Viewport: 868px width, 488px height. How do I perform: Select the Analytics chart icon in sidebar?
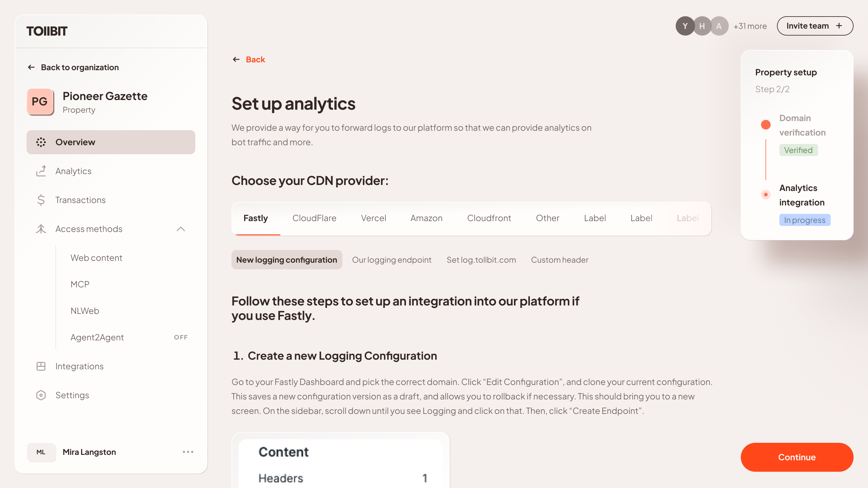41,171
